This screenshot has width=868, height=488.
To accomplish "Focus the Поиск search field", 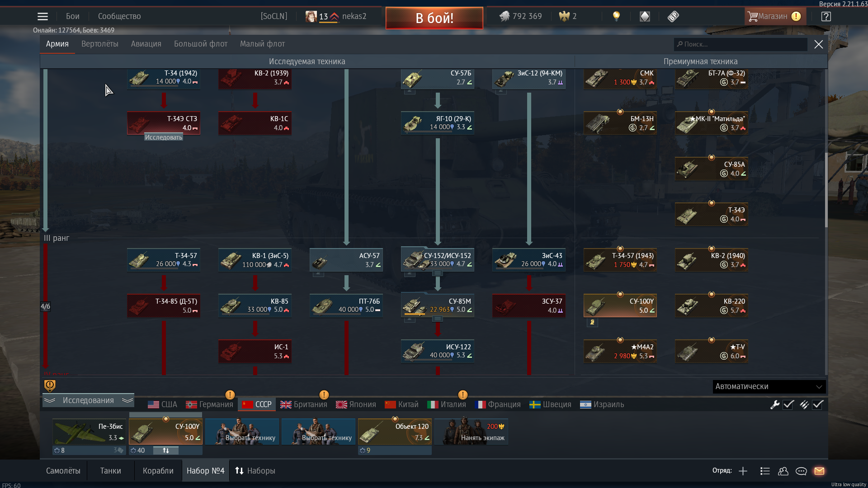I will (741, 44).
